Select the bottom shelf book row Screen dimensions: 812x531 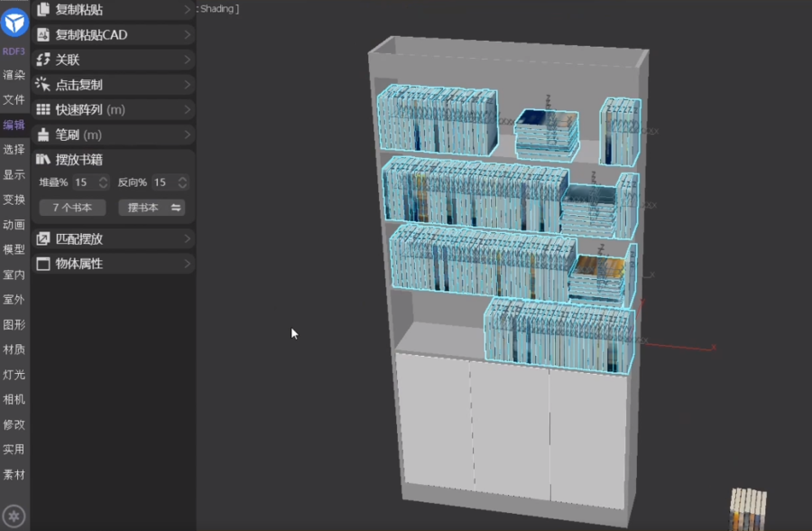click(559, 334)
